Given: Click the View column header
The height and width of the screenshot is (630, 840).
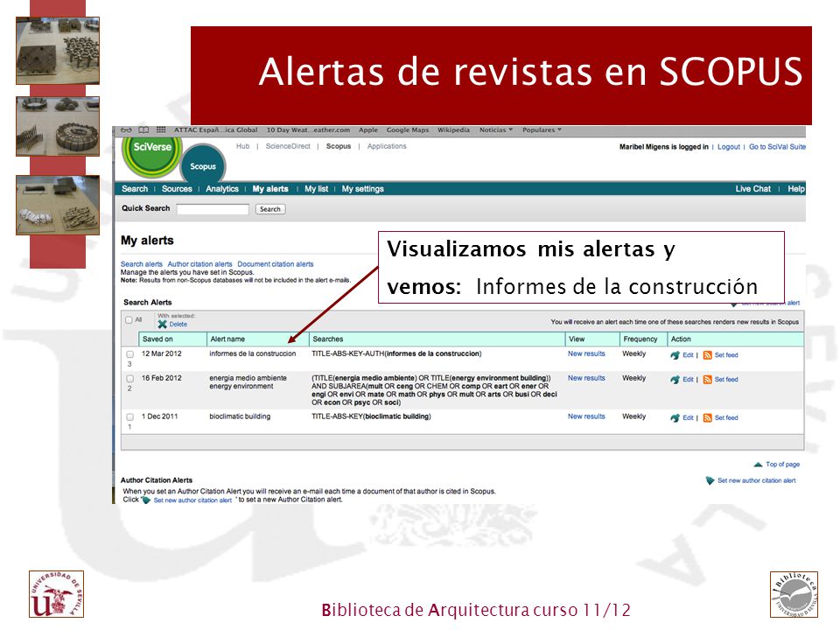Looking at the screenshot, I should (592, 339).
